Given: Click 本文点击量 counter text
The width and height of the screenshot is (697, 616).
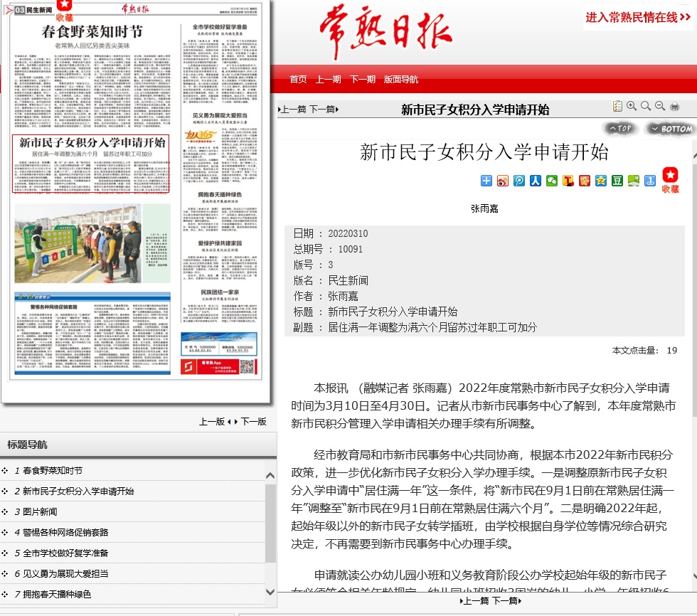Looking at the screenshot, I should pyautogui.click(x=644, y=350).
